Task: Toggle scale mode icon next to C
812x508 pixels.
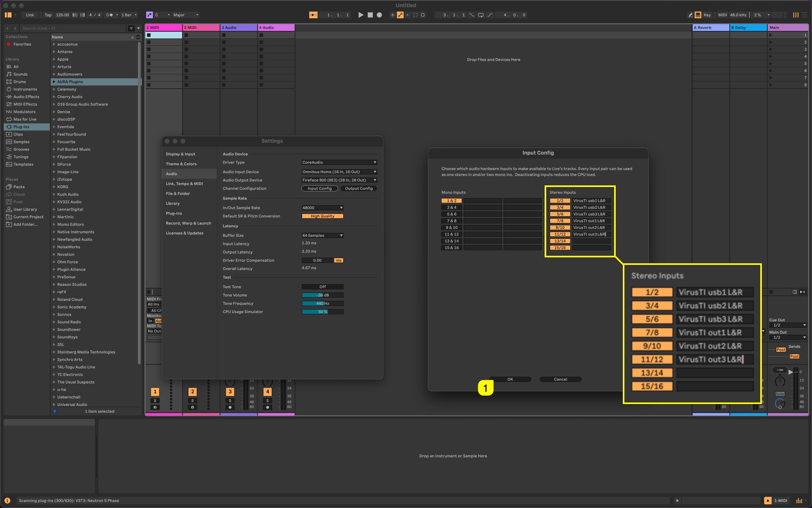Action: point(149,15)
